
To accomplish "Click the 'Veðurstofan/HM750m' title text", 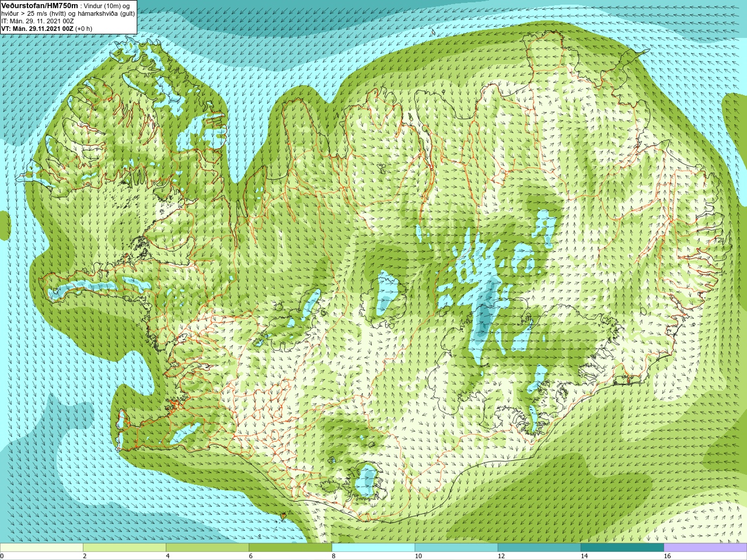I will 40,5.
